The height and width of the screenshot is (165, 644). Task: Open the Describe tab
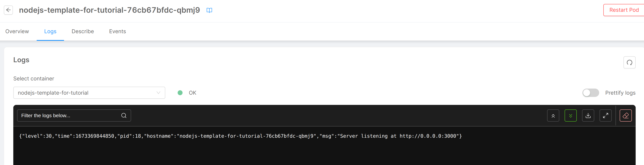pos(83,31)
